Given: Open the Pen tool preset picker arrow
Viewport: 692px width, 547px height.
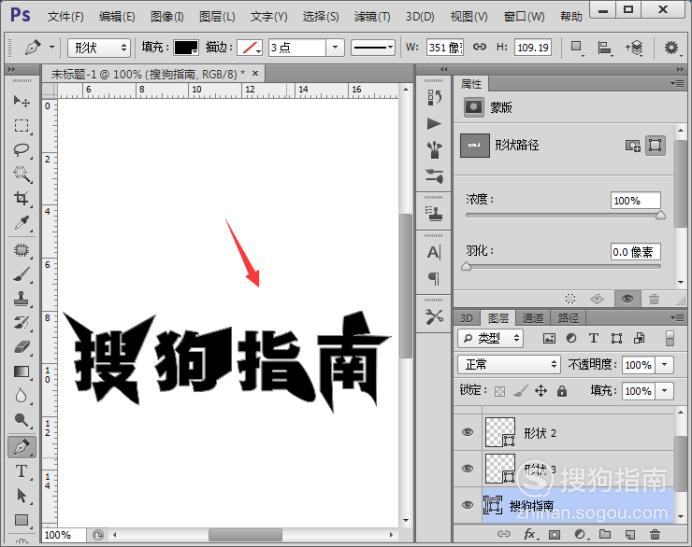Looking at the screenshot, I should [52, 47].
